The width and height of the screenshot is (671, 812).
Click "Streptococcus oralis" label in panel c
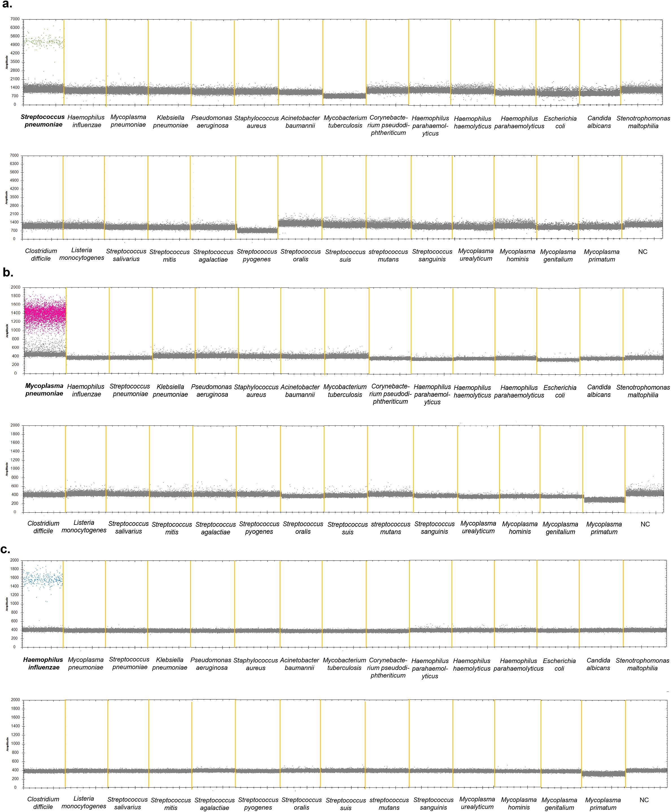[x=301, y=804]
